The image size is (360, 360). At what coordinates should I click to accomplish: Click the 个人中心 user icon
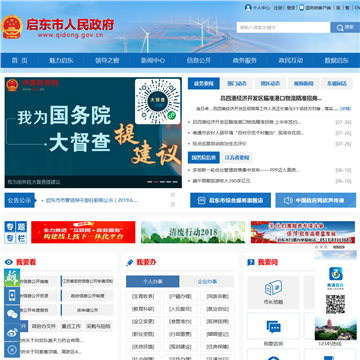pyautogui.click(x=248, y=8)
